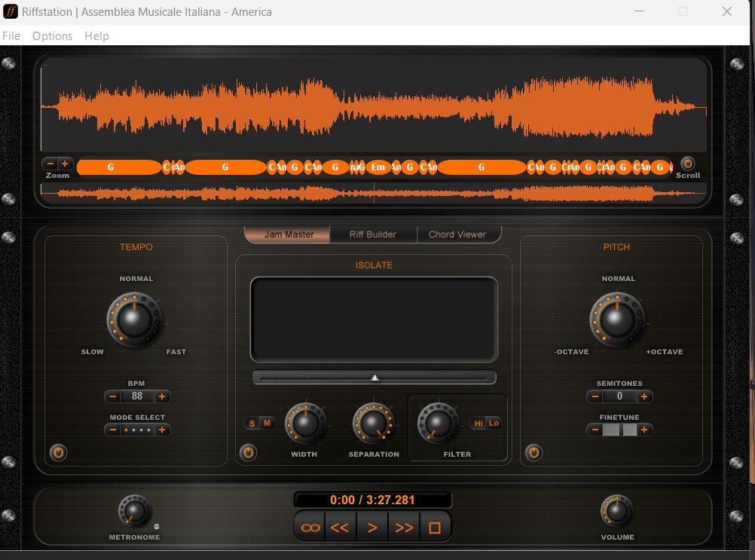Decrease the BPM with minus button

point(113,396)
